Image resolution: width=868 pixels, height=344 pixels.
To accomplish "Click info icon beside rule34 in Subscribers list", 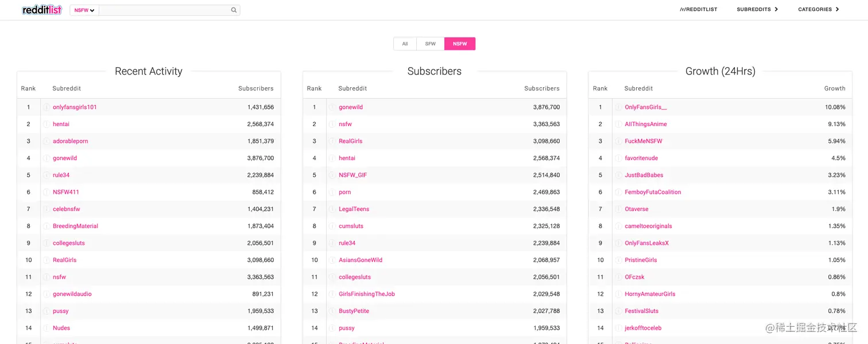I will (332, 243).
